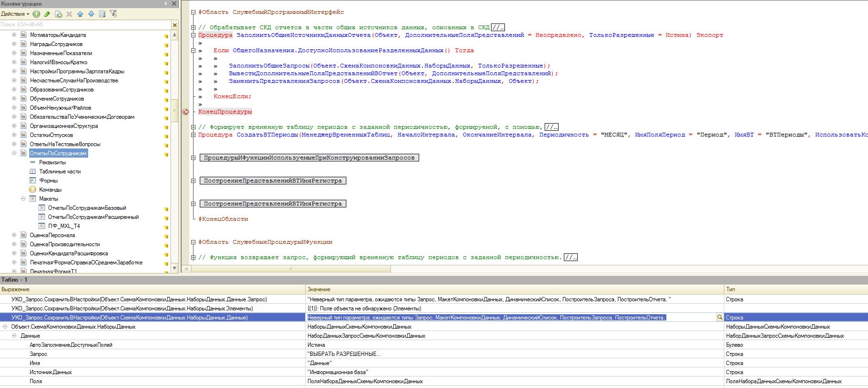Click the Copy object icon in toolbar
Viewport: 868px width, 388px height.
[58, 14]
